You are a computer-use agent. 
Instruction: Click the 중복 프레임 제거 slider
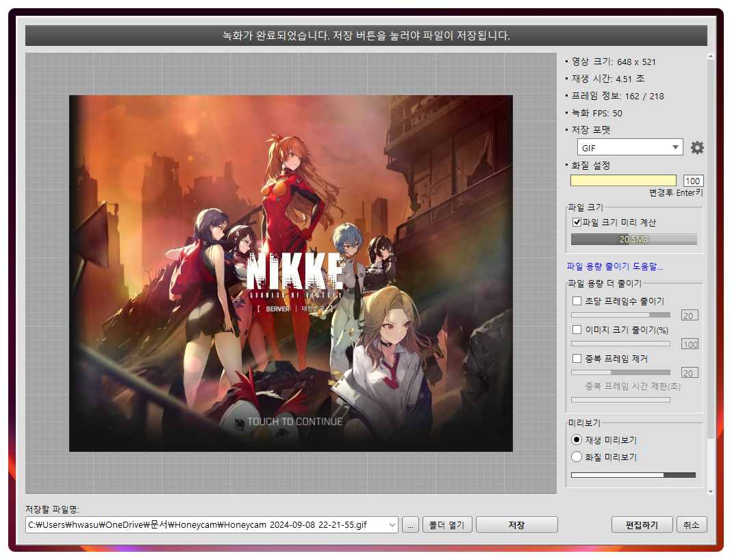click(x=620, y=372)
